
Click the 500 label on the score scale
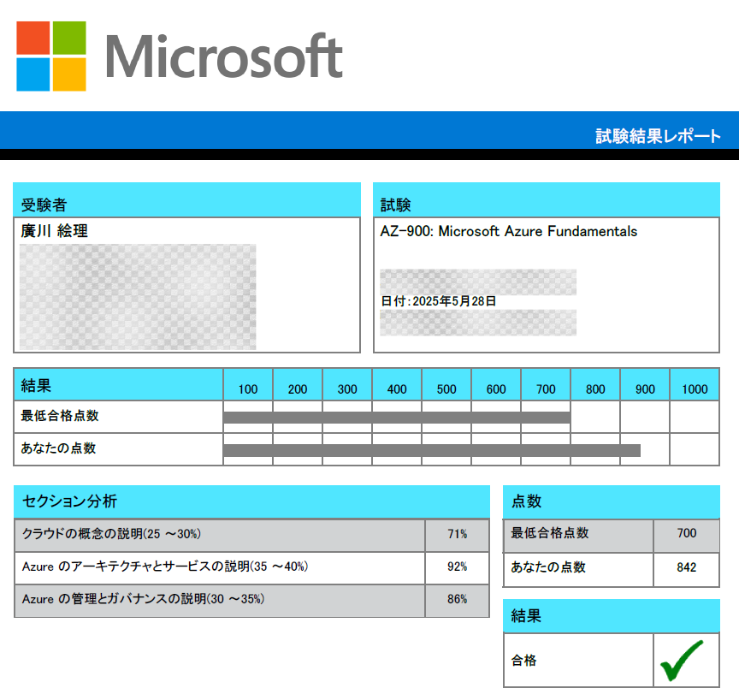[x=446, y=389]
